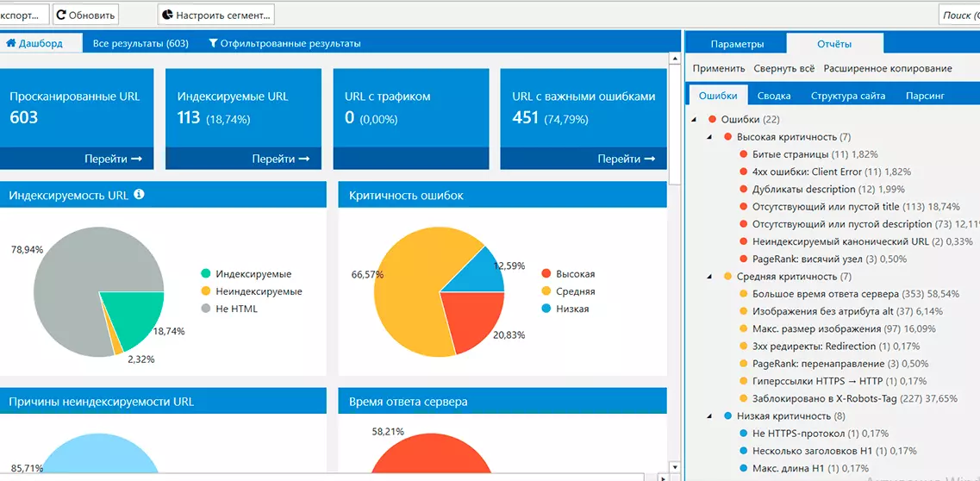
Task: Click Применить in reports panel
Action: [x=719, y=69]
